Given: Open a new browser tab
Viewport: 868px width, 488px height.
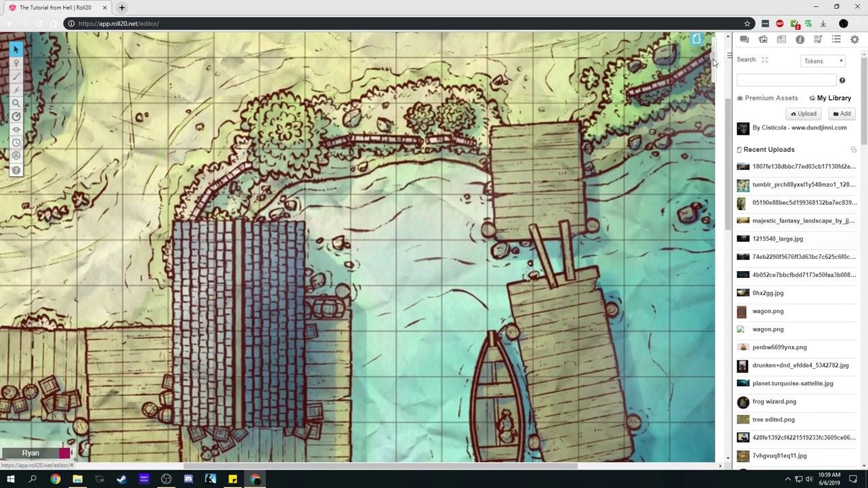Looking at the screenshot, I should [122, 7].
